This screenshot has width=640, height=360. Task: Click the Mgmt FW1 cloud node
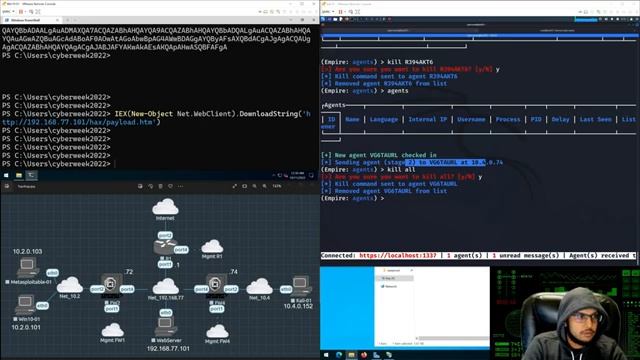coord(113,330)
